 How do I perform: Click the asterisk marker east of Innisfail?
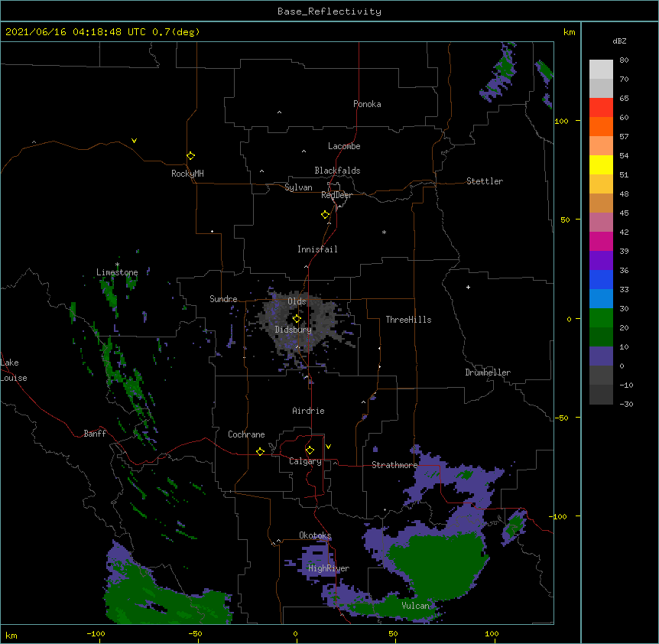click(384, 233)
